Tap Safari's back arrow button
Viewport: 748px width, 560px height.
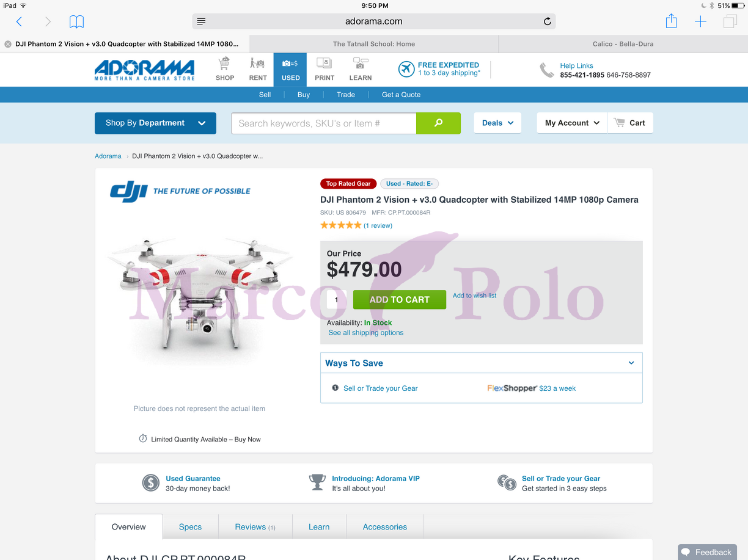[x=19, y=22]
